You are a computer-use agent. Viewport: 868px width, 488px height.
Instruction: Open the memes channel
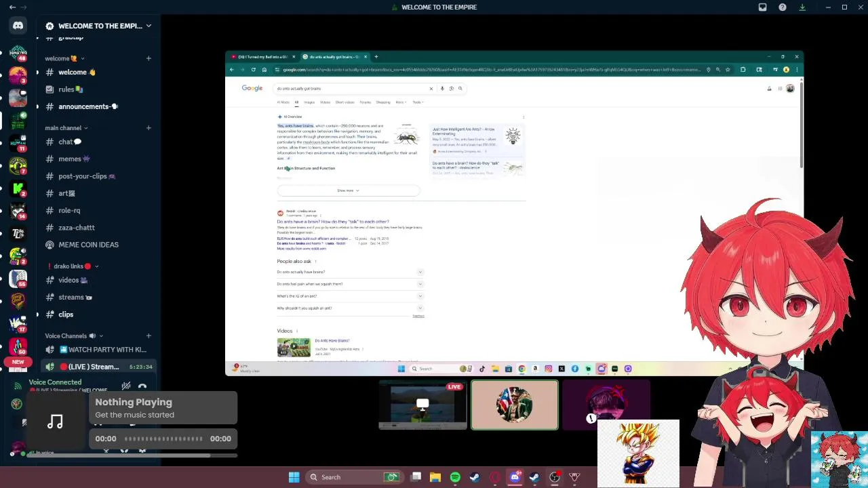tap(98, 159)
